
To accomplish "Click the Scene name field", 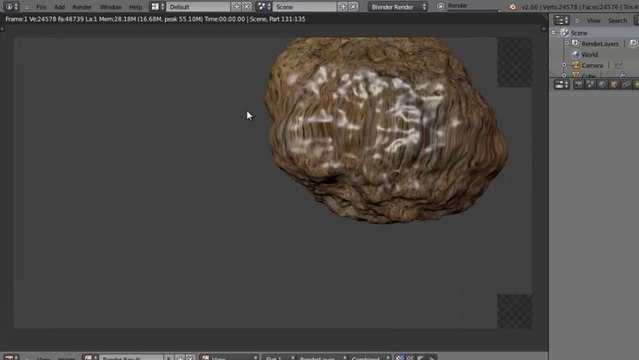I will tap(305, 7).
